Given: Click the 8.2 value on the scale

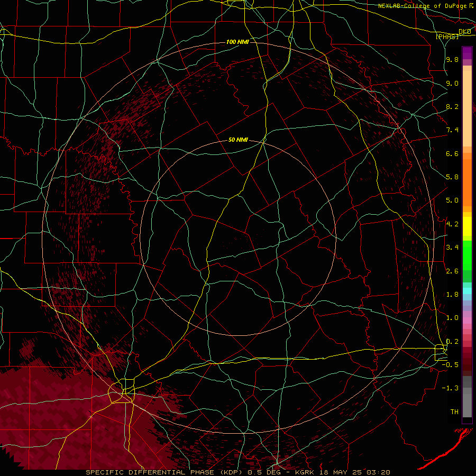Looking at the screenshot, I should [x=452, y=106].
